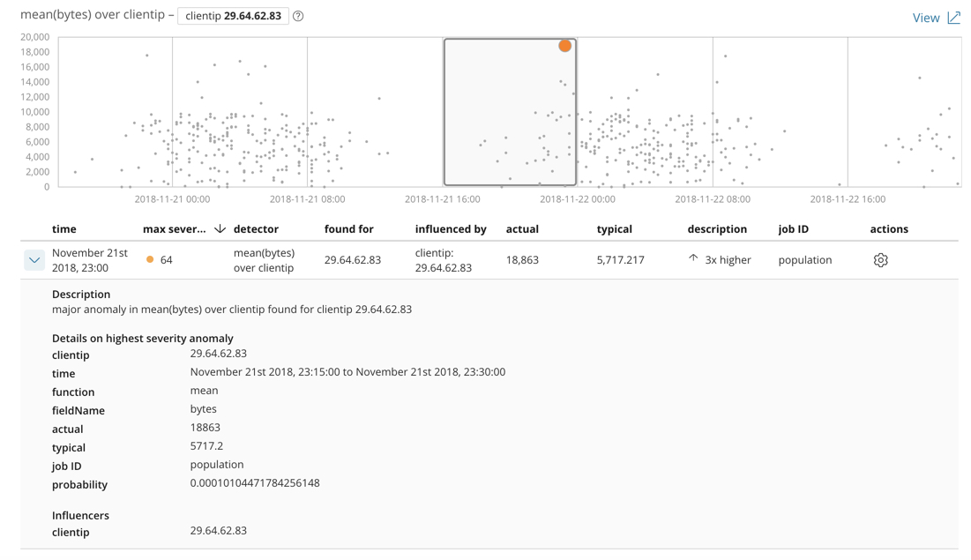Click the help icon beside the clientip filter

(298, 16)
